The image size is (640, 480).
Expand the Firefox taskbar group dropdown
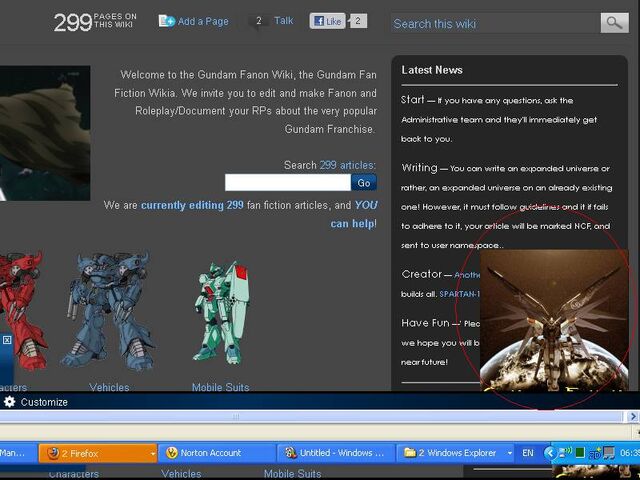153,453
